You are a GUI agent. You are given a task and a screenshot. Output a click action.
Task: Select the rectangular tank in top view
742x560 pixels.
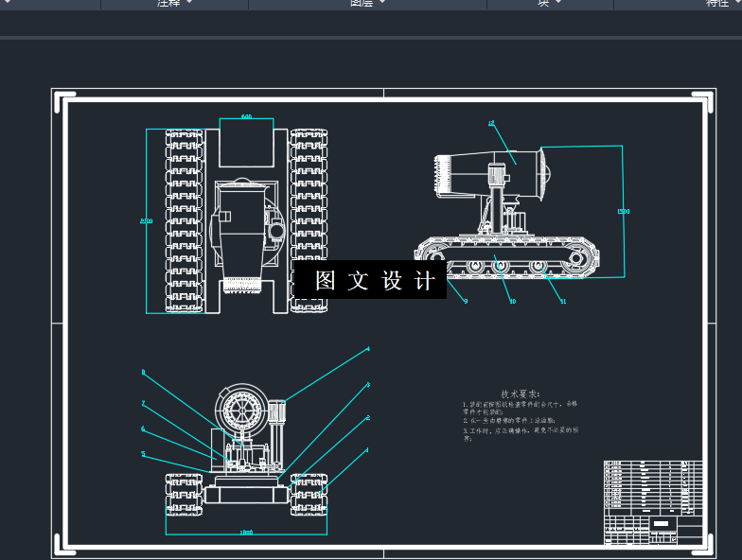[x=246, y=142]
